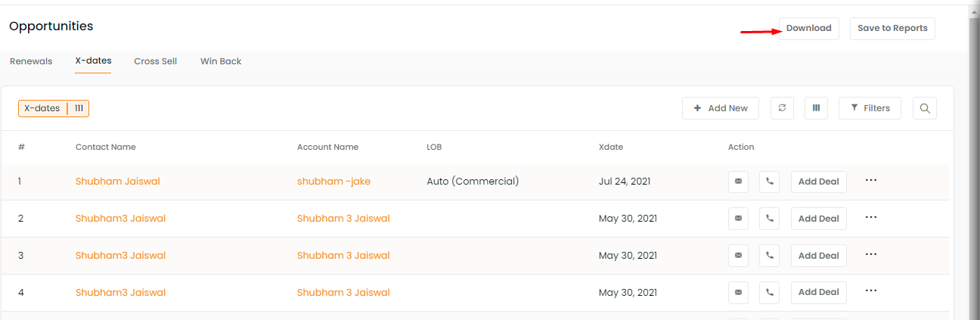The width and height of the screenshot is (980, 320).
Task: Click the email icon in row 4
Action: coord(738,292)
